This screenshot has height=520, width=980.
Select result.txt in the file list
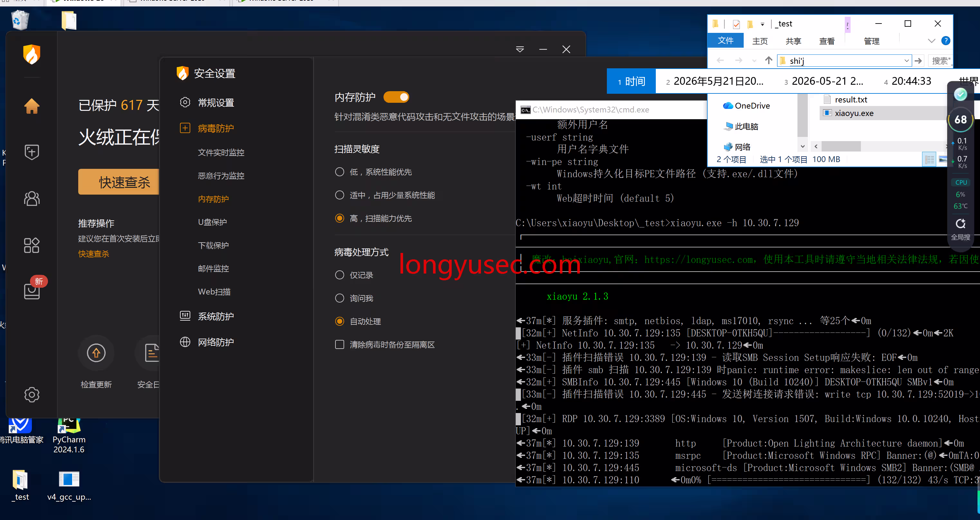point(851,100)
